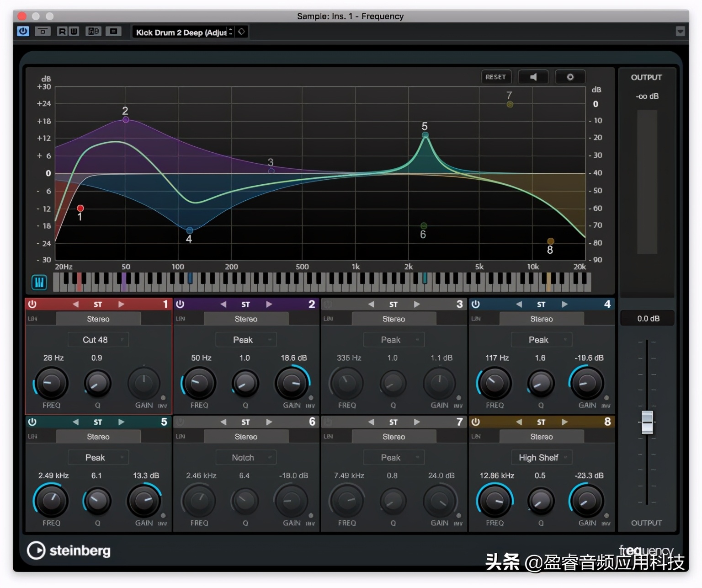Click the speaker audition icon above the graph

coord(533,76)
